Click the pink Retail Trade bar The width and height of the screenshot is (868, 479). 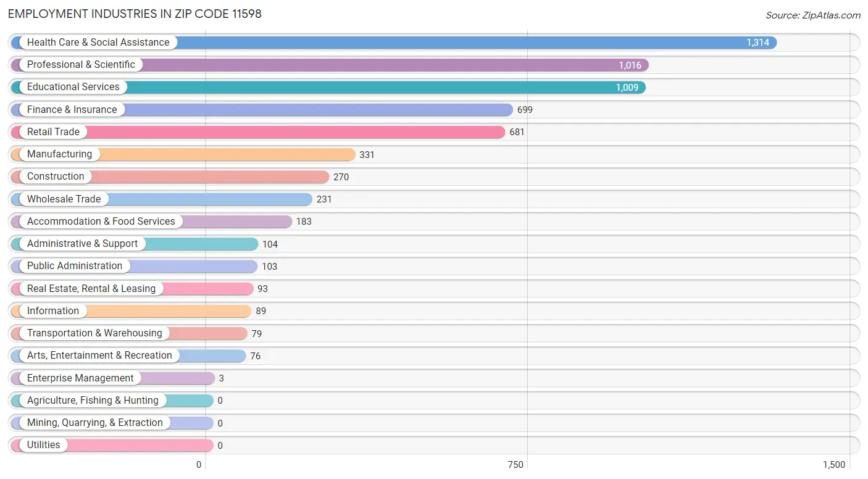click(258, 132)
